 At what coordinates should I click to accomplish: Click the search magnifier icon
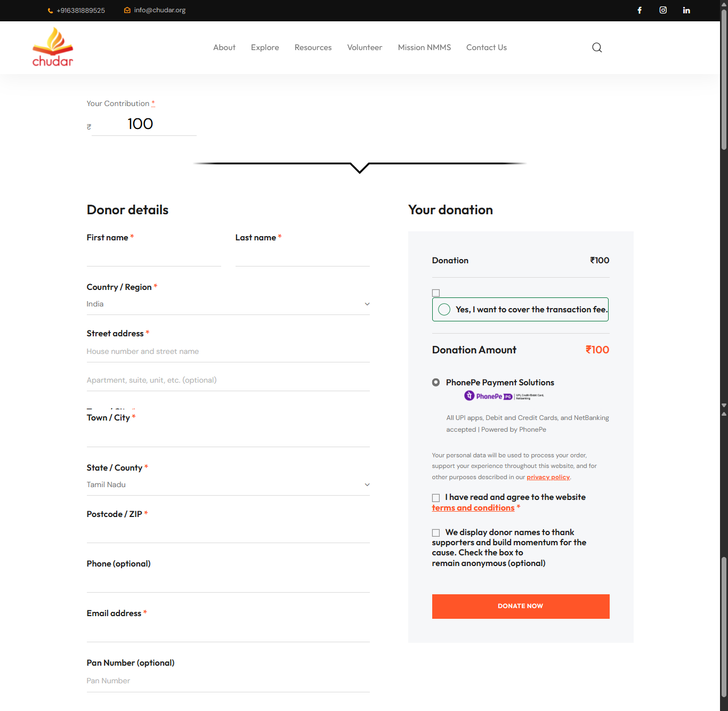pos(597,47)
